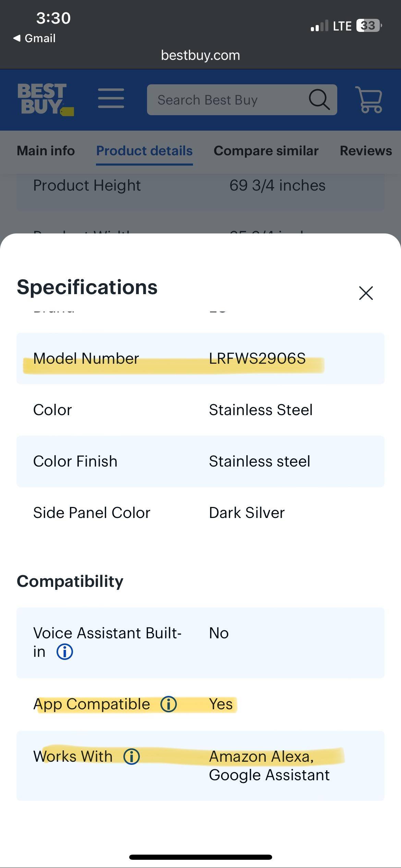This screenshot has height=868, width=401.
Task: Close the Specifications panel
Action: (x=366, y=293)
